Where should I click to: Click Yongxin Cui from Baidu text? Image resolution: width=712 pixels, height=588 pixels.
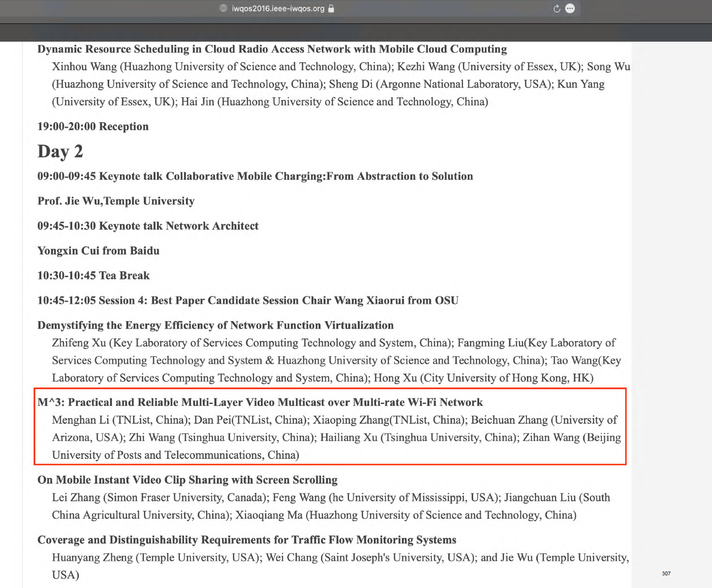pos(98,250)
